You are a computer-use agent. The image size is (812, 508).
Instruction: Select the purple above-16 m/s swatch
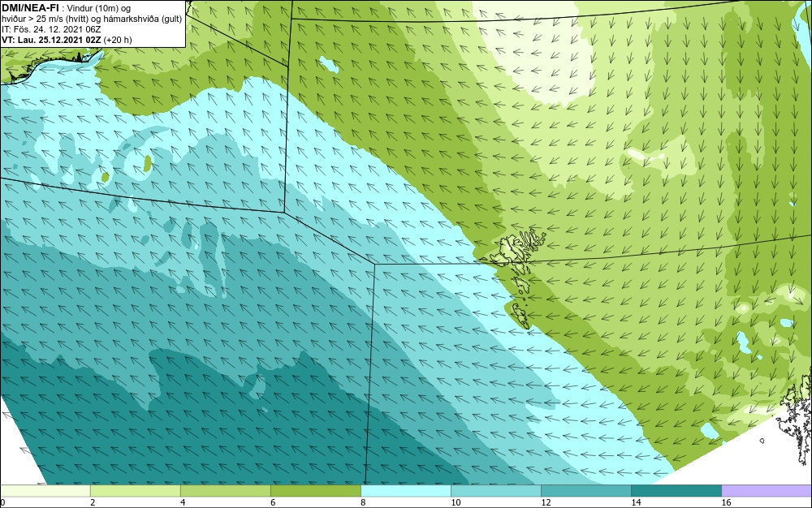coord(767,491)
